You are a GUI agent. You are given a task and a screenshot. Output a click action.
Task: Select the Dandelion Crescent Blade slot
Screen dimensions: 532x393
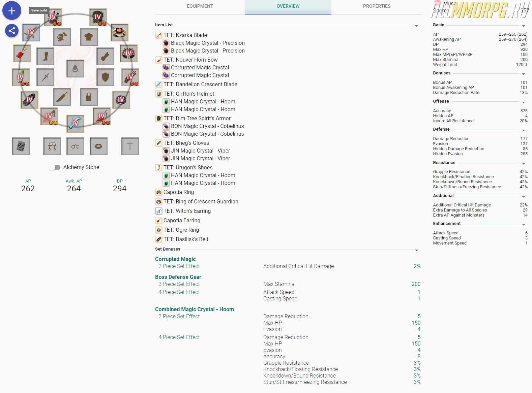75,123
